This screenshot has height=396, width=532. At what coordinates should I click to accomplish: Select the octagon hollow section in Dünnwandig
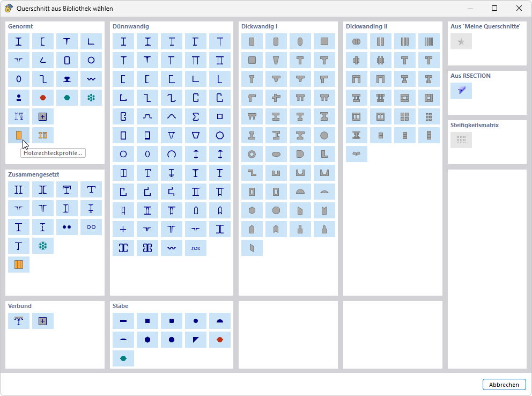tap(220, 135)
